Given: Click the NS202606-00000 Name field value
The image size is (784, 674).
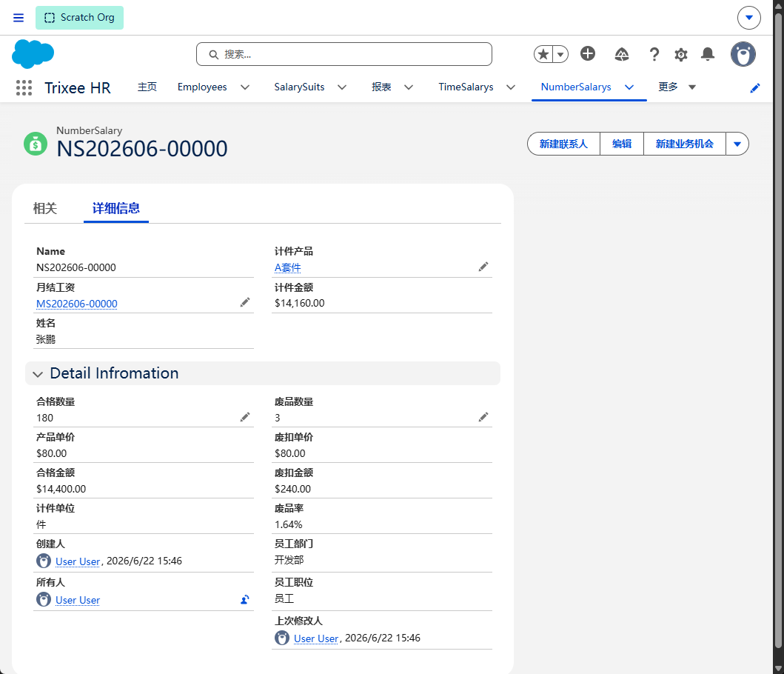Looking at the screenshot, I should [x=76, y=267].
